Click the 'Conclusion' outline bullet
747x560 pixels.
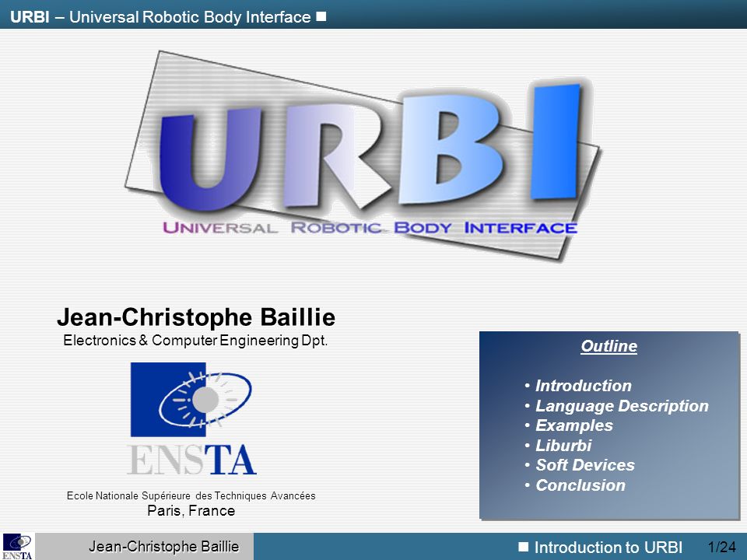tap(580, 485)
